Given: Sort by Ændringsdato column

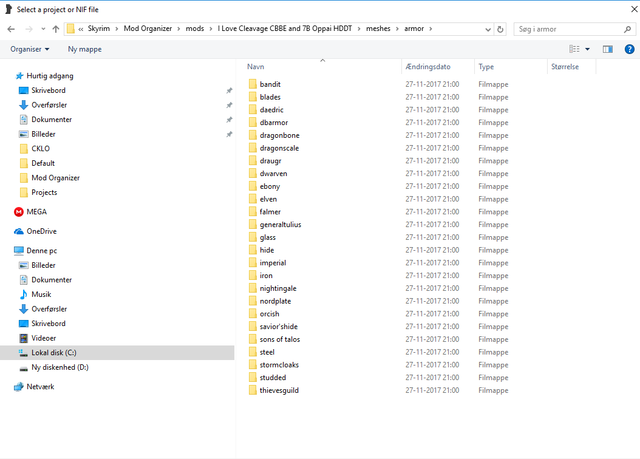Looking at the screenshot, I should 428,67.
